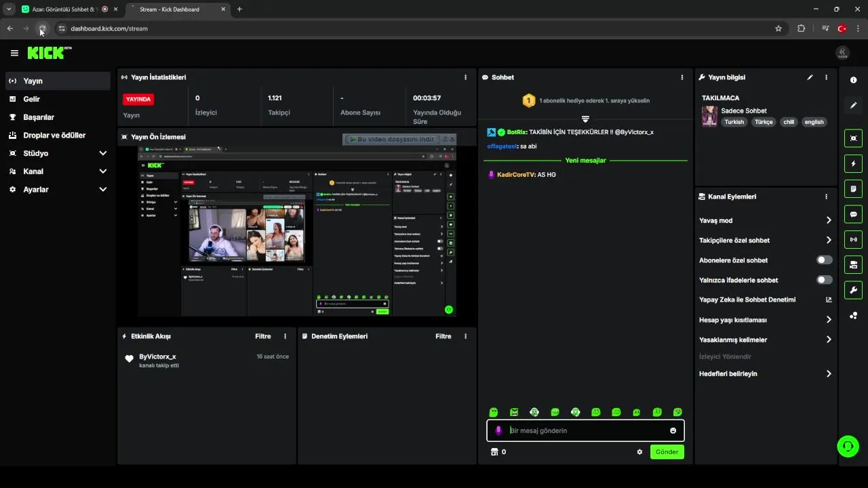Click the KadirCoreTV username in chat
This screenshot has width=868, height=488.
(516, 175)
